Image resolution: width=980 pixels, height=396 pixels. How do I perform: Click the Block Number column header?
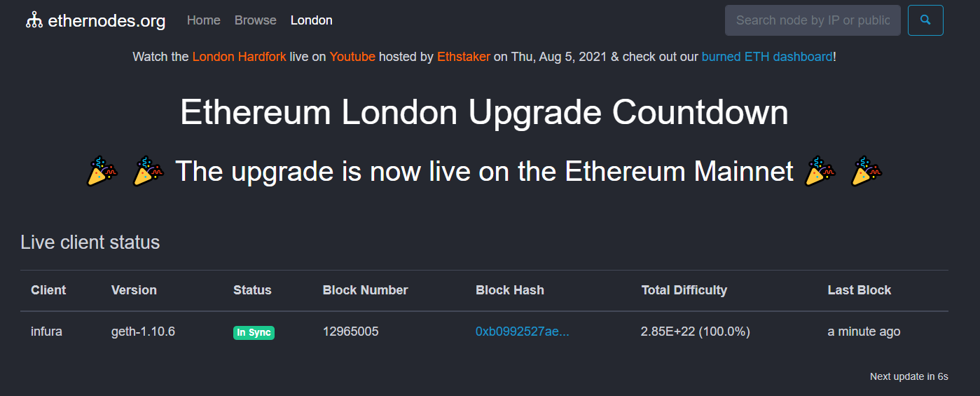pos(365,290)
